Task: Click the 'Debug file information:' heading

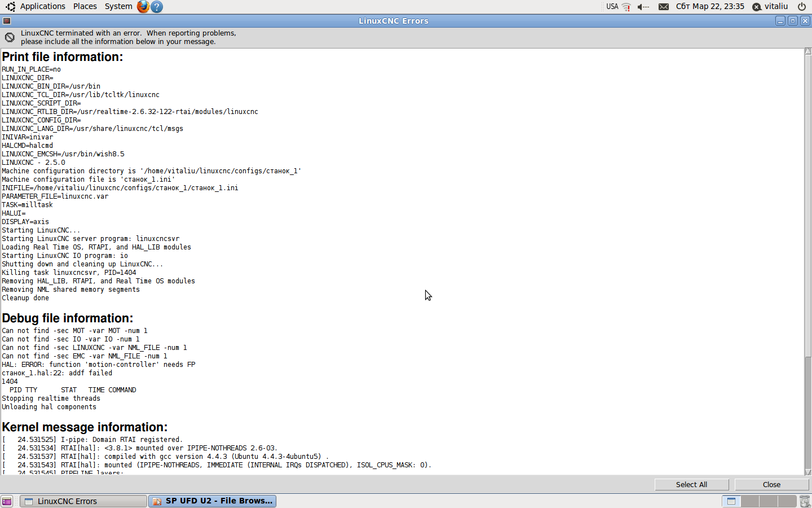Action: pos(67,318)
